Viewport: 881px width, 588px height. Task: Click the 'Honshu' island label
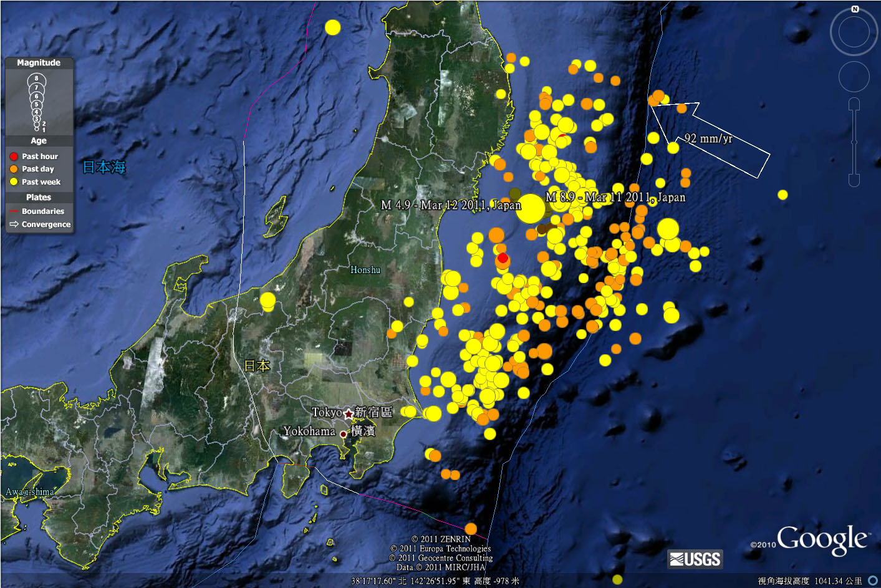coord(365,270)
